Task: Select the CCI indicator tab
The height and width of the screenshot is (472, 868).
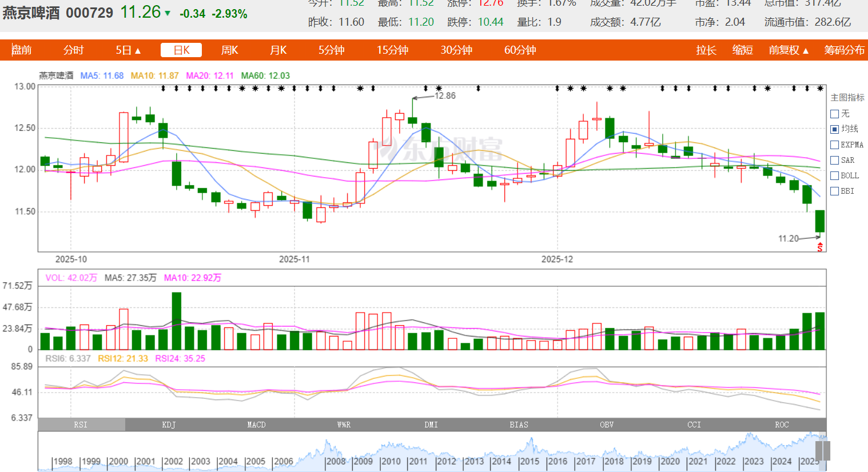Action: pos(694,425)
